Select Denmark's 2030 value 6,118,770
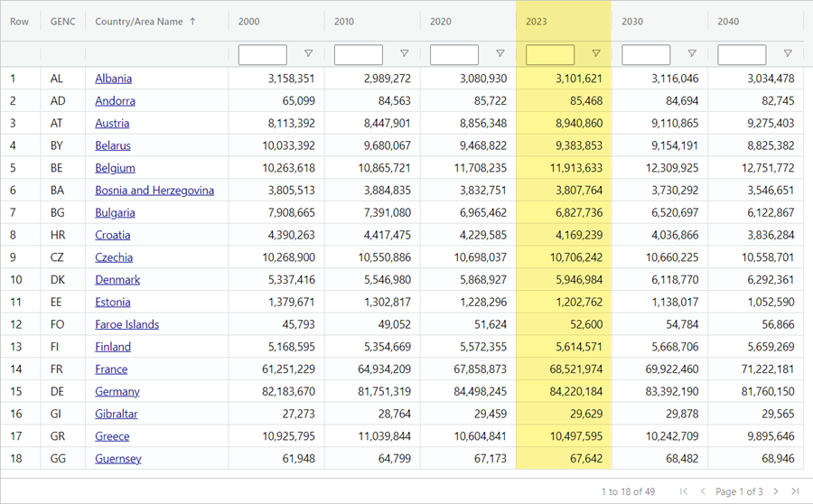Screen dimensions: 813x504 [675, 279]
